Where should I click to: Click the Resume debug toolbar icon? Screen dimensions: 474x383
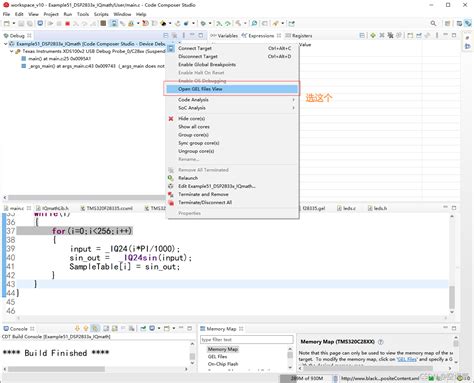(x=50, y=23)
